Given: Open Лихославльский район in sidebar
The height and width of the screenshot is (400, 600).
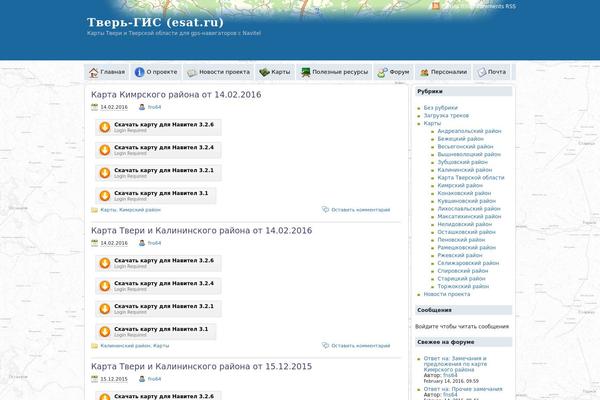Looking at the screenshot, I should [469, 209].
